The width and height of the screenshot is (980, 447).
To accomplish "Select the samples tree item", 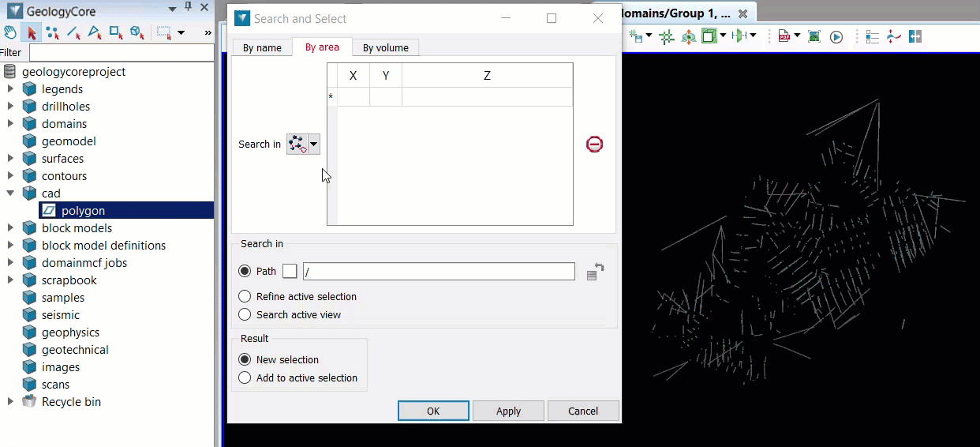I will click(x=63, y=298).
